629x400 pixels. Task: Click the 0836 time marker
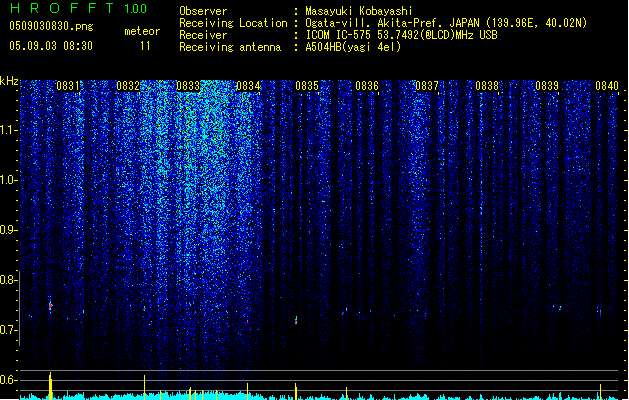tap(367, 86)
